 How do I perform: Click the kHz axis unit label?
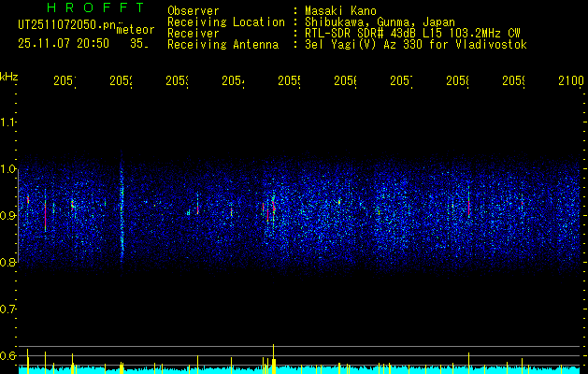coord(8,78)
